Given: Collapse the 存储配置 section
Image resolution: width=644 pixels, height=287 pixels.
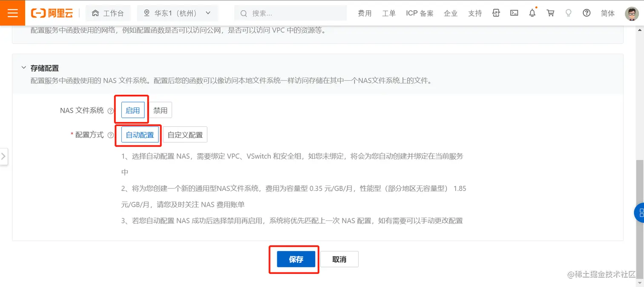Looking at the screenshot, I should [x=23, y=68].
